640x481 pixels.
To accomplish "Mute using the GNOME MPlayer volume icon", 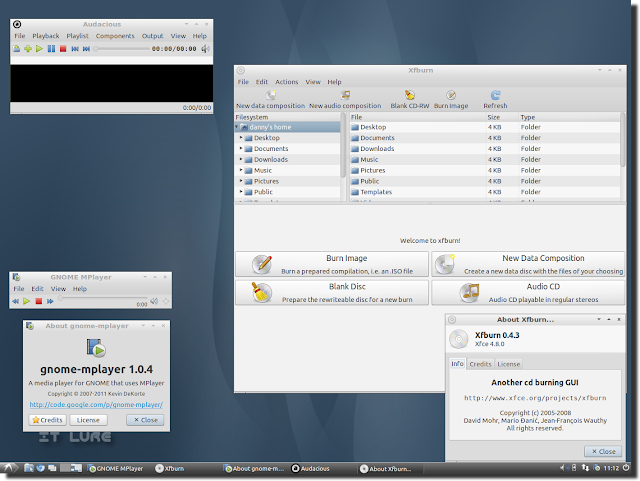I will [x=154, y=301].
